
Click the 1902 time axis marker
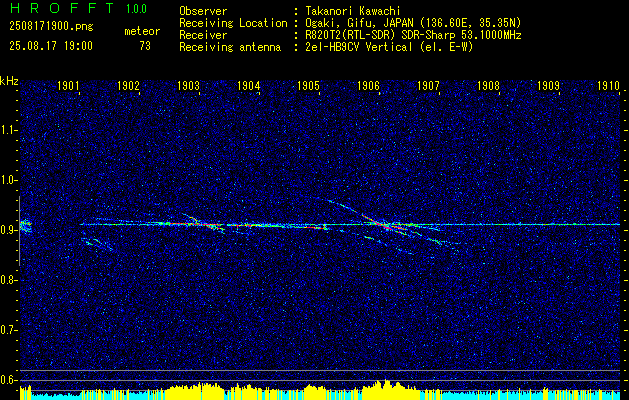coord(128,85)
